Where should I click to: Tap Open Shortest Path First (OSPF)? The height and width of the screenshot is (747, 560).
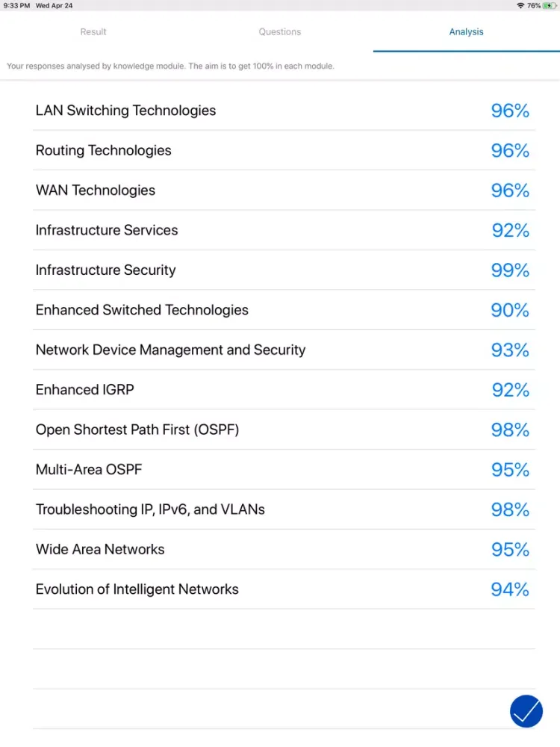[137, 430]
